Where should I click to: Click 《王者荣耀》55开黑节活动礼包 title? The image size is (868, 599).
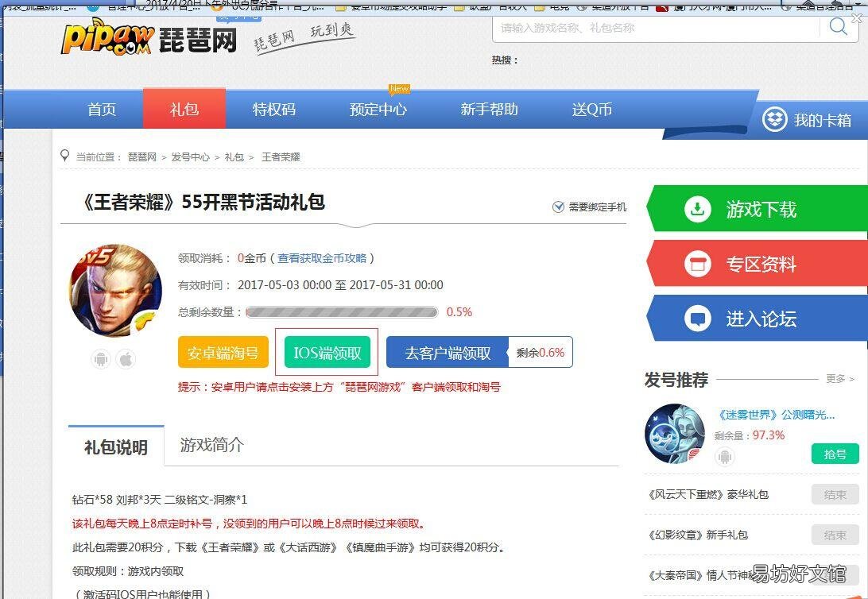pos(203,202)
